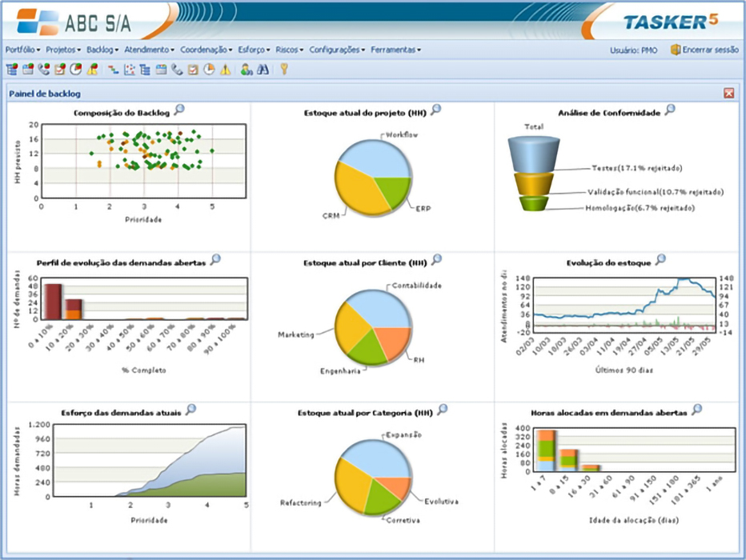Magnify Esforço das demandas atuais chart
Image resolution: width=746 pixels, height=560 pixels.
click(x=190, y=410)
